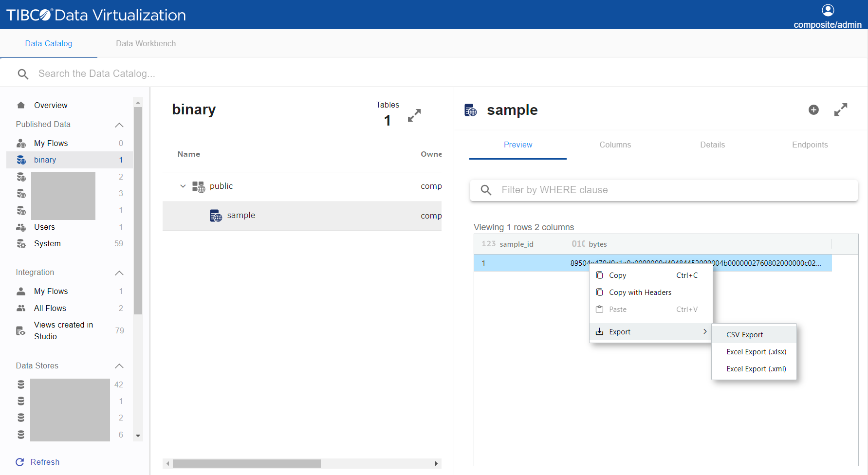Click the sidebar scroll down arrow
This screenshot has width=868, height=475.
point(138,436)
